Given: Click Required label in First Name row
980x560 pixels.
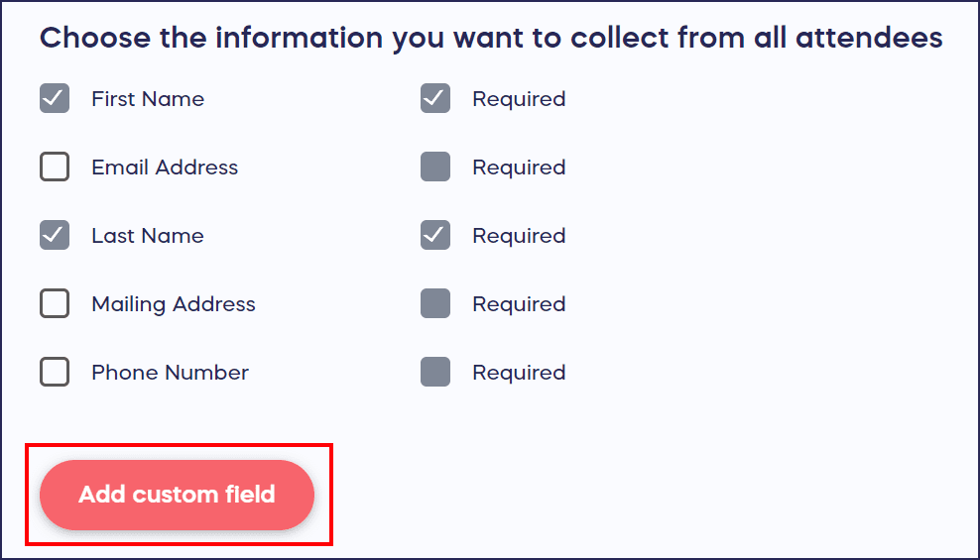Looking at the screenshot, I should tap(519, 99).
